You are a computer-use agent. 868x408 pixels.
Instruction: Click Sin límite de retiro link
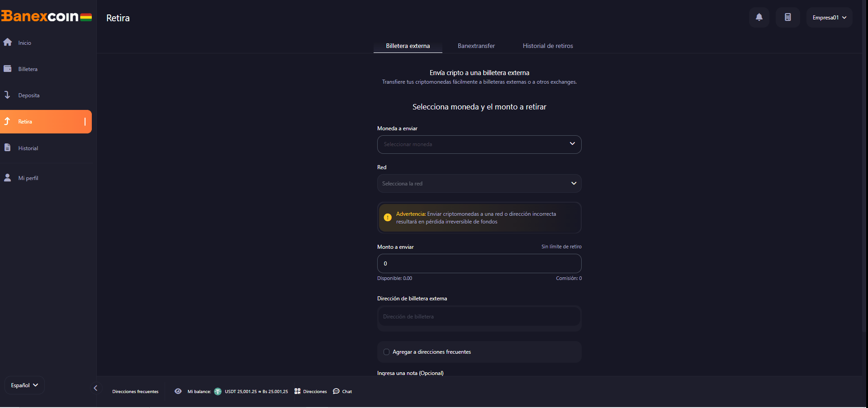[561, 247]
